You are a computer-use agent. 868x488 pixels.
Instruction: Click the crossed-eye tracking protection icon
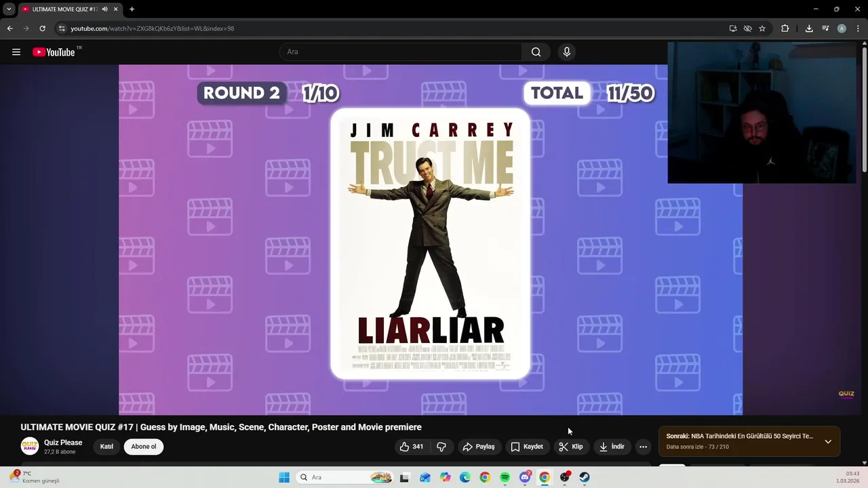click(747, 28)
